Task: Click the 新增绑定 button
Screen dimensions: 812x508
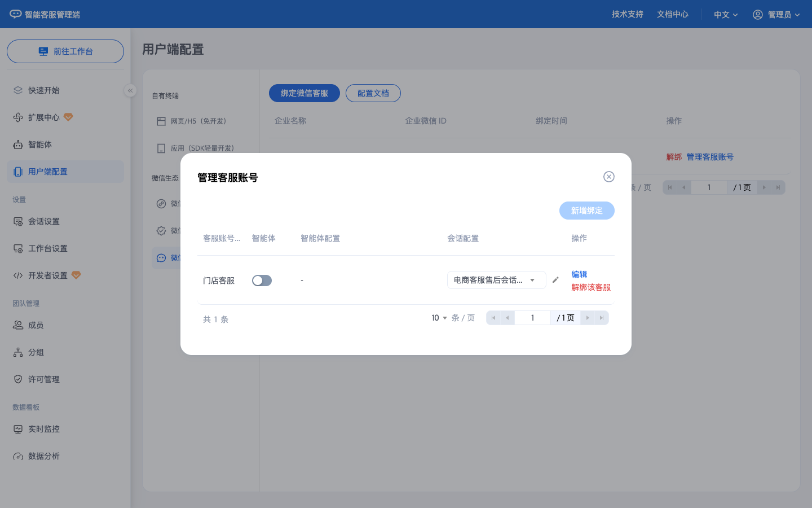Action: coord(587,211)
